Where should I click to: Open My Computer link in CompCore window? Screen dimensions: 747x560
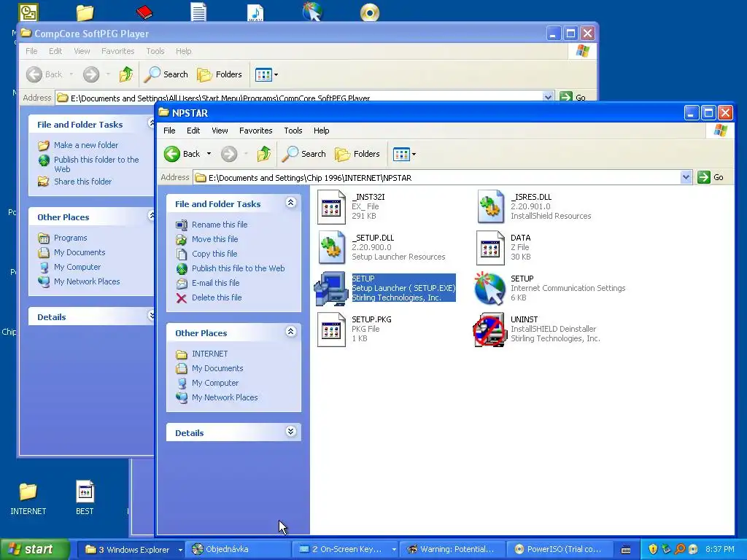77,267
